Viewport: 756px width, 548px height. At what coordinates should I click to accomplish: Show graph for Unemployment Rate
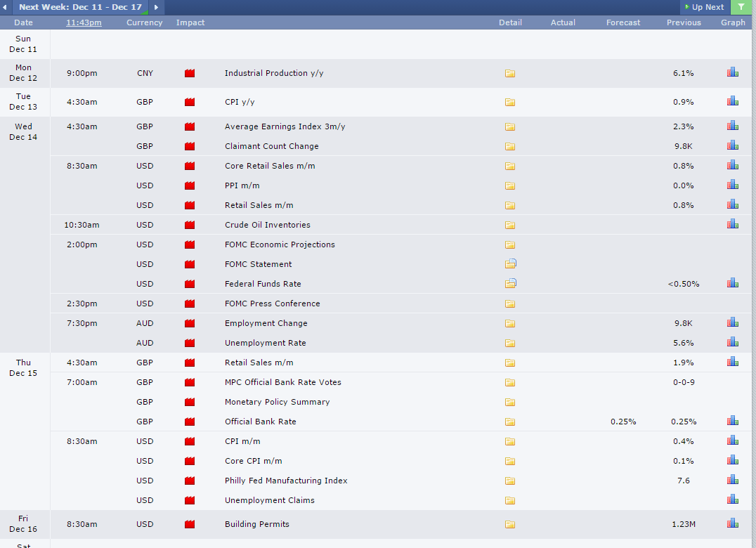click(733, 341)
